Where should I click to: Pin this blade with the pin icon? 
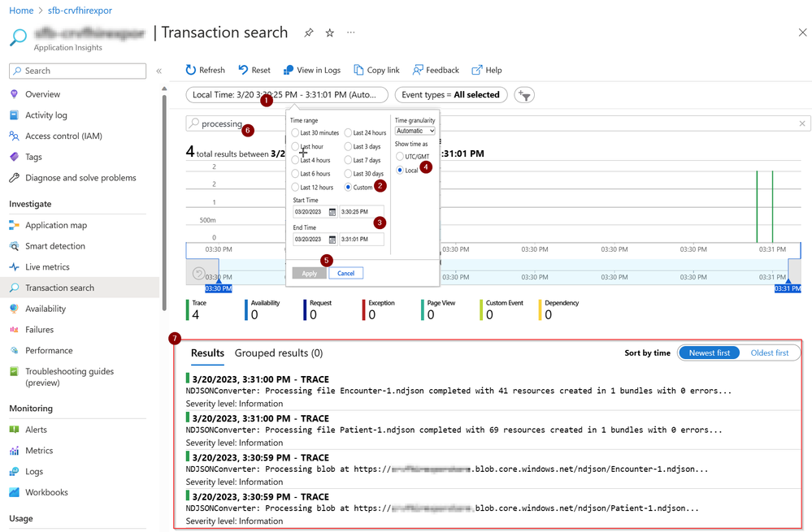tap(309, 32)
